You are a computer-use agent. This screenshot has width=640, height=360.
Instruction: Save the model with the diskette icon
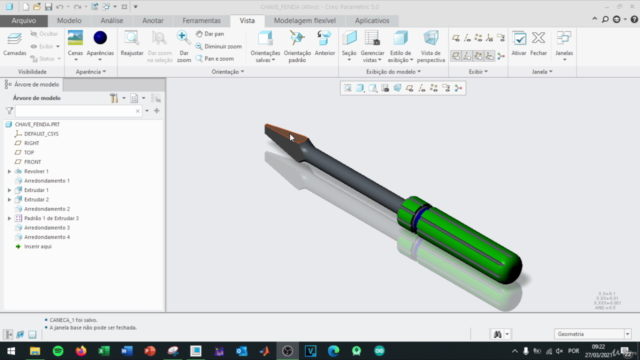(48, 7)
